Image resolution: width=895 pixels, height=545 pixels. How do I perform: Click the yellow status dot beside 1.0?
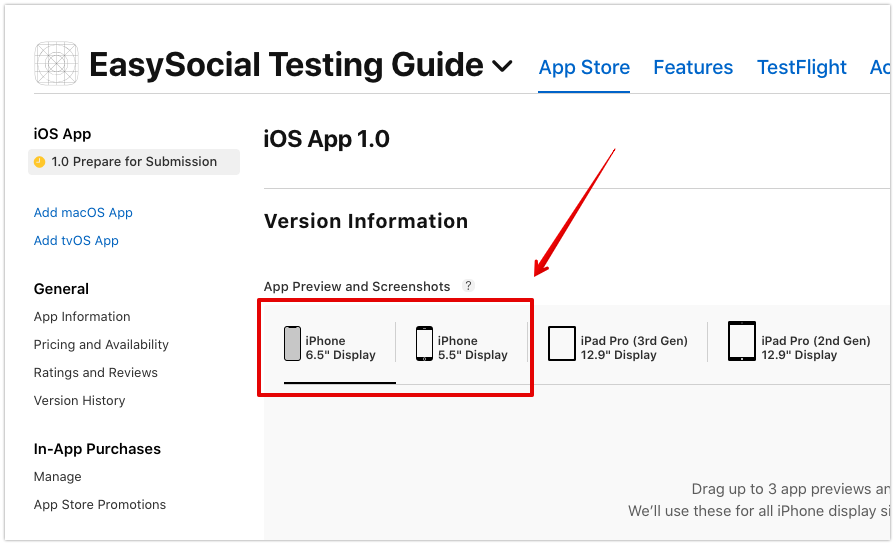click(x=39, y=162)
